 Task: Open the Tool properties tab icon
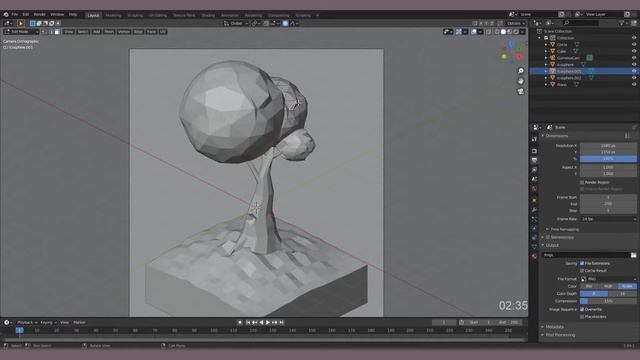534,139
